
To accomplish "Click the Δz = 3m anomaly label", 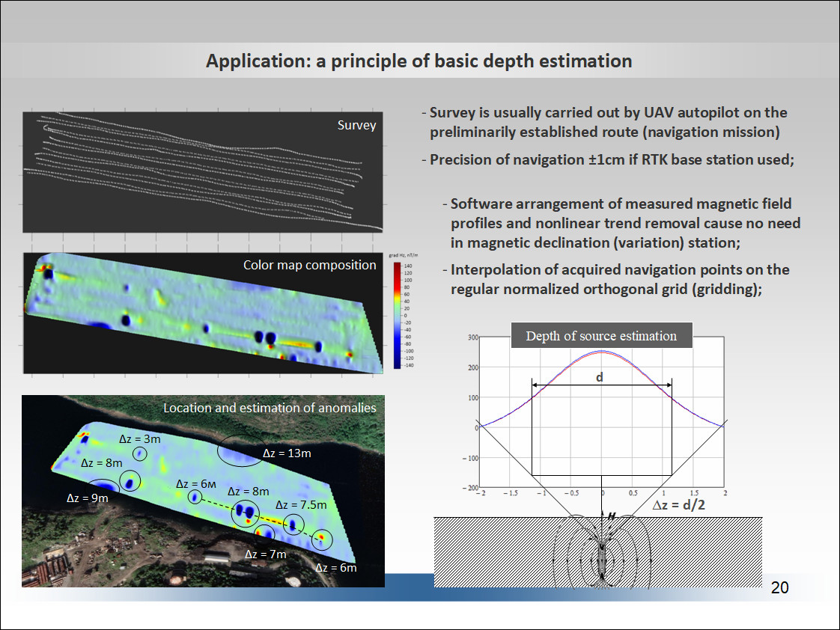I will tap(140, 439).
